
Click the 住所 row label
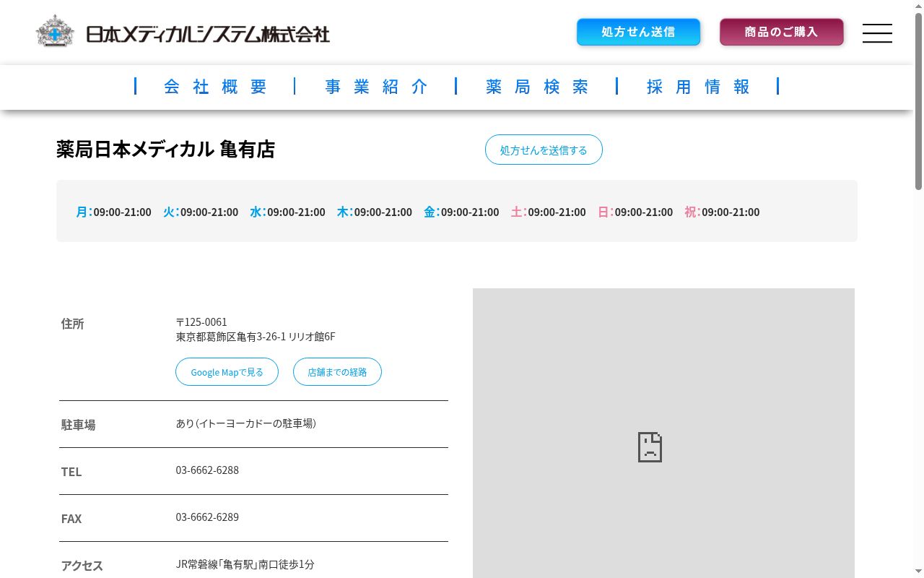73,324
